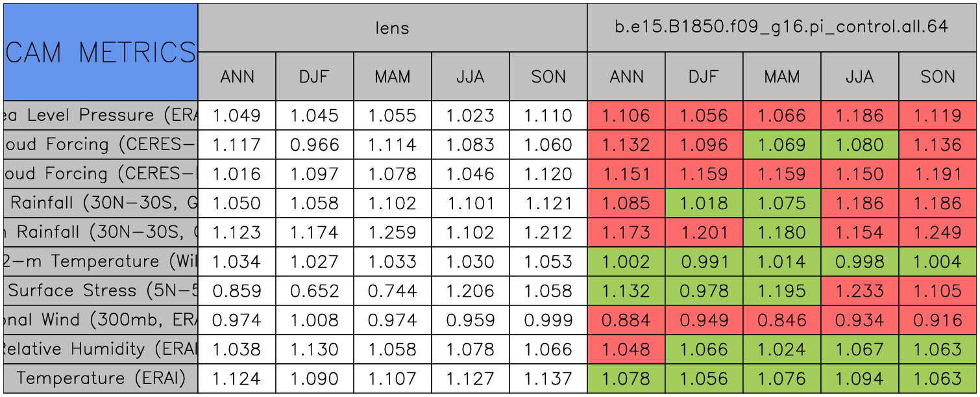Select the b.e15.B1850.f09_g16.pi_control.all.64 header
This screenshot has height=397, width=980.
point(781,27)
